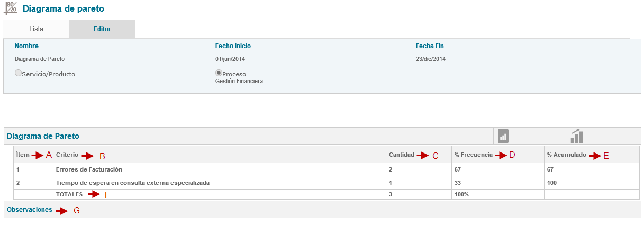Open the trend bar chart icon
This screenshot has width=644, height=243.
(x=576, y=136)
